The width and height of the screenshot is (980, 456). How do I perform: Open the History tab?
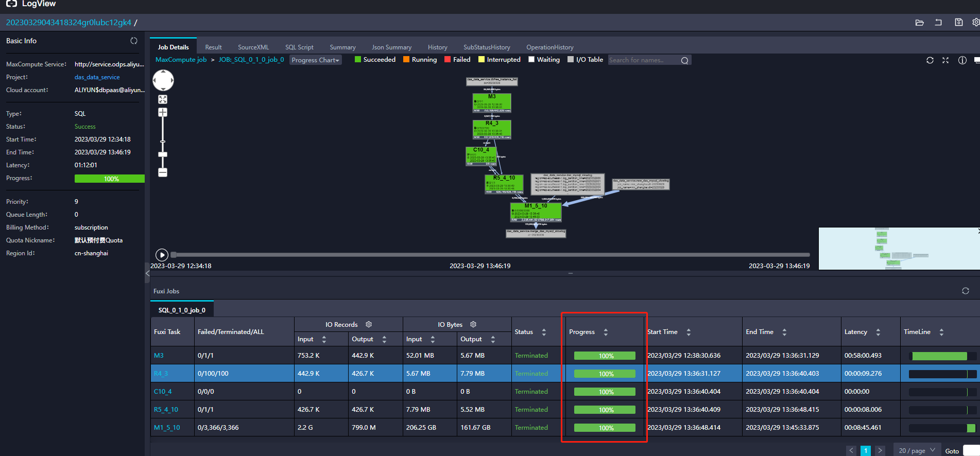tap(437, 47)
